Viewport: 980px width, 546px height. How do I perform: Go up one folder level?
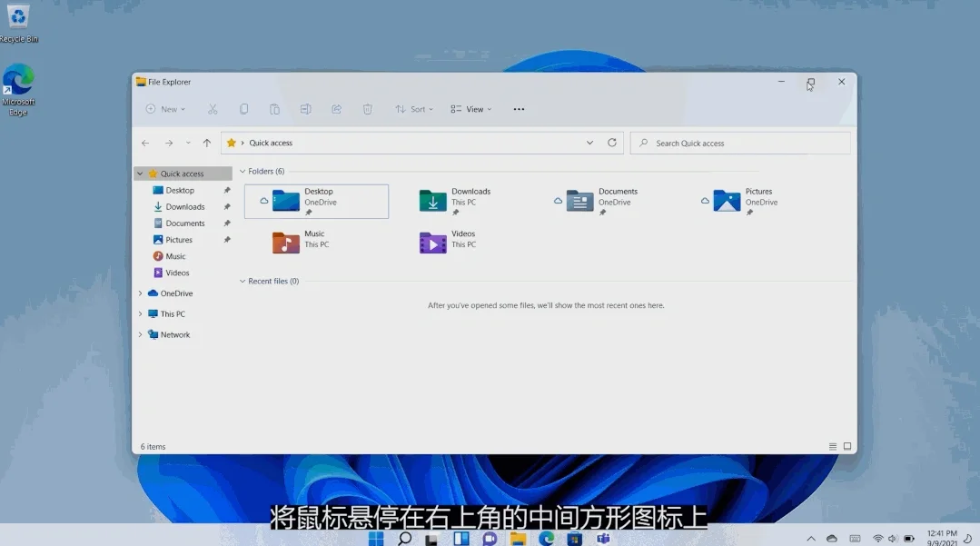tap(207, 143)
